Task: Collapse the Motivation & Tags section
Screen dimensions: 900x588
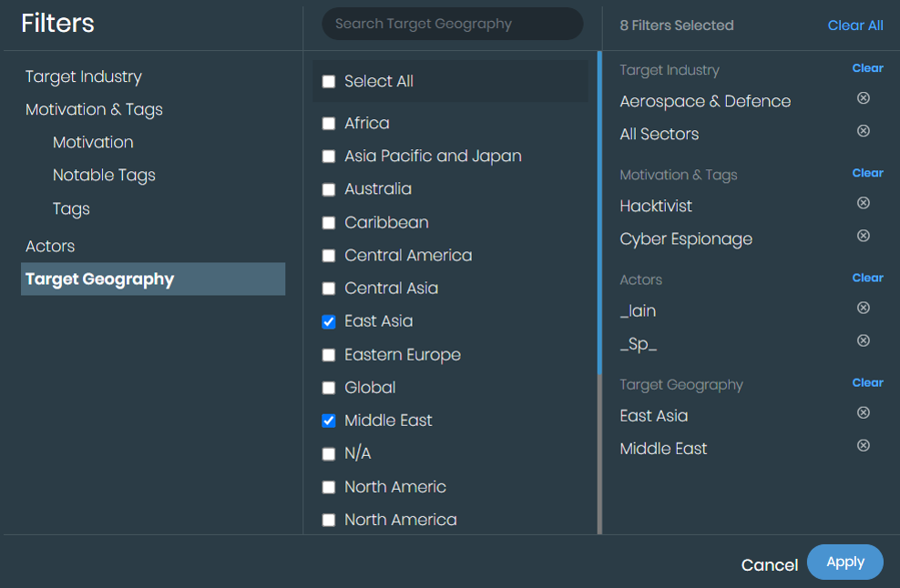Action: click(x=93, y=109)
